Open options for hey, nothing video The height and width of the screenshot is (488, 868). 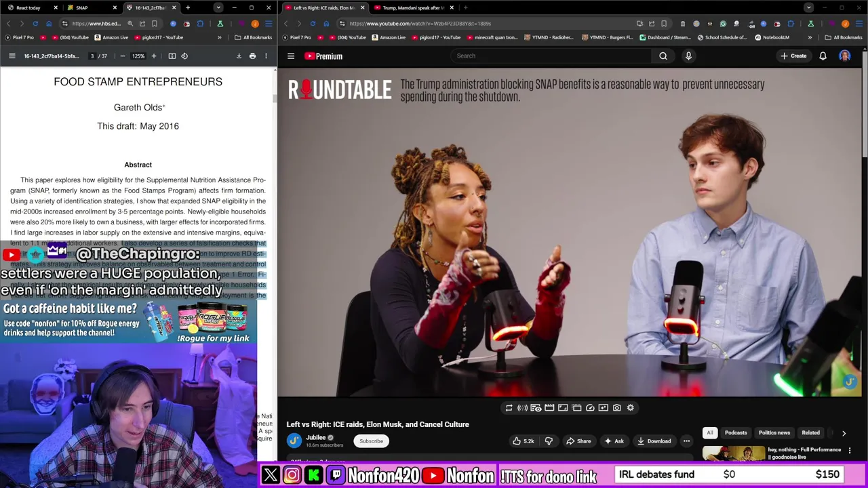coord(849,451)
